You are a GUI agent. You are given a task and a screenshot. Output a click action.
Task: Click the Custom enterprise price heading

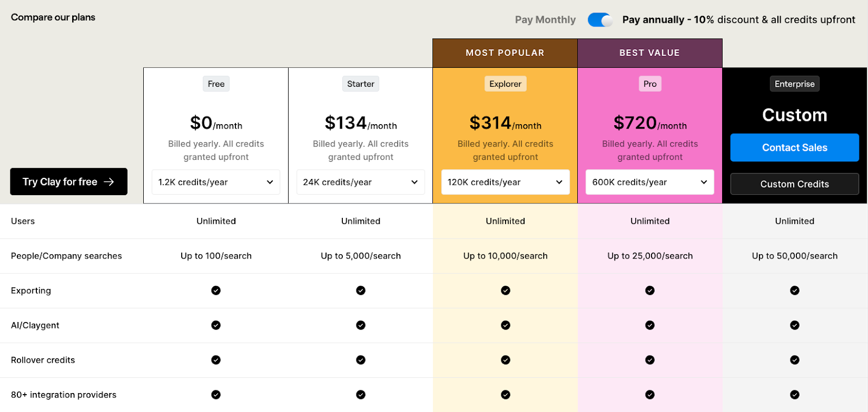tap(795, 115)
